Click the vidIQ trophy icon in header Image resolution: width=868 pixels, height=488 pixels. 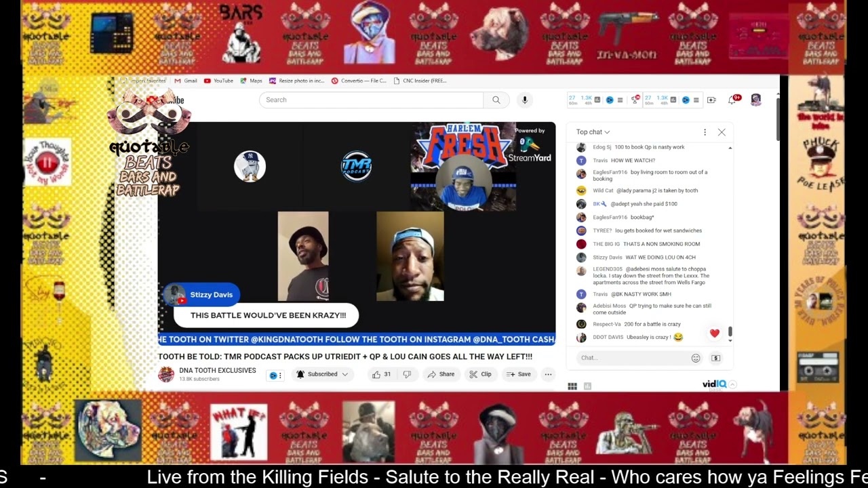(x=635, y=100)
